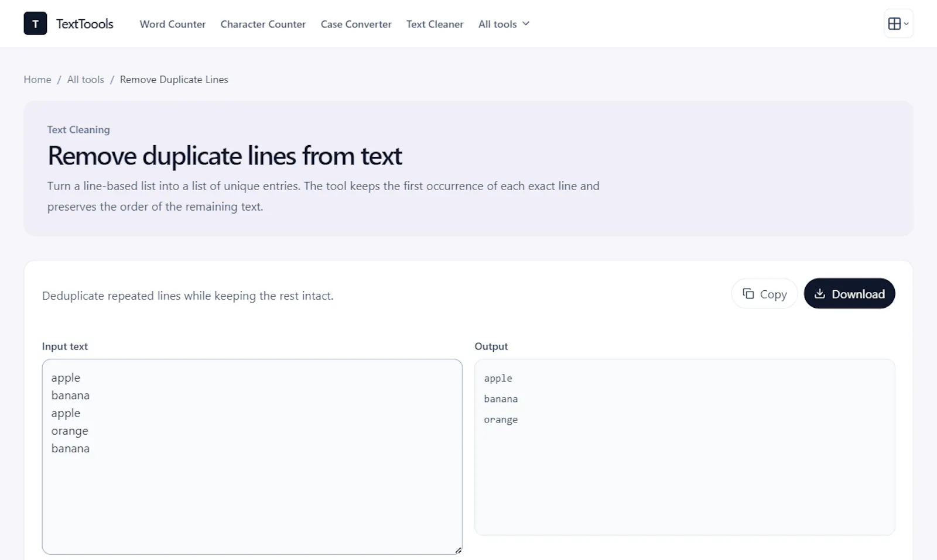This screenshot has height=560, width=937.
Task: Click the 'Output' label
Action: click(x=491, y=346)
